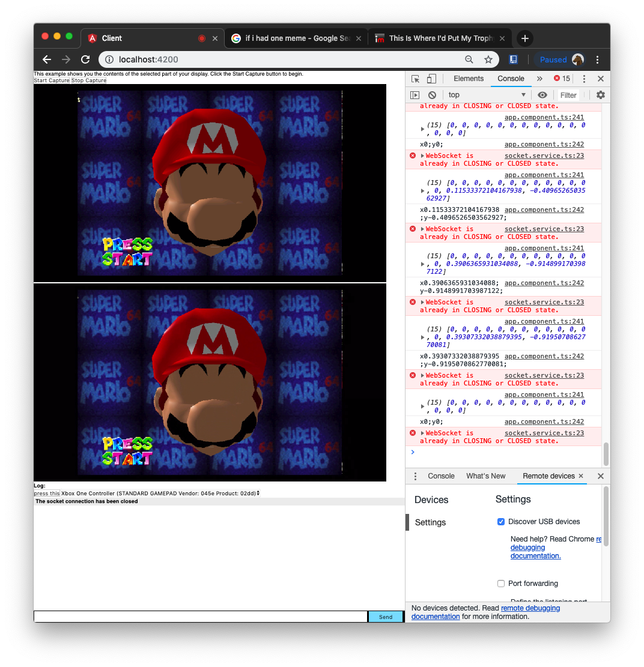Bookmark this page with the star
Screen dimensions: 644x667
(x=488, y=59)
